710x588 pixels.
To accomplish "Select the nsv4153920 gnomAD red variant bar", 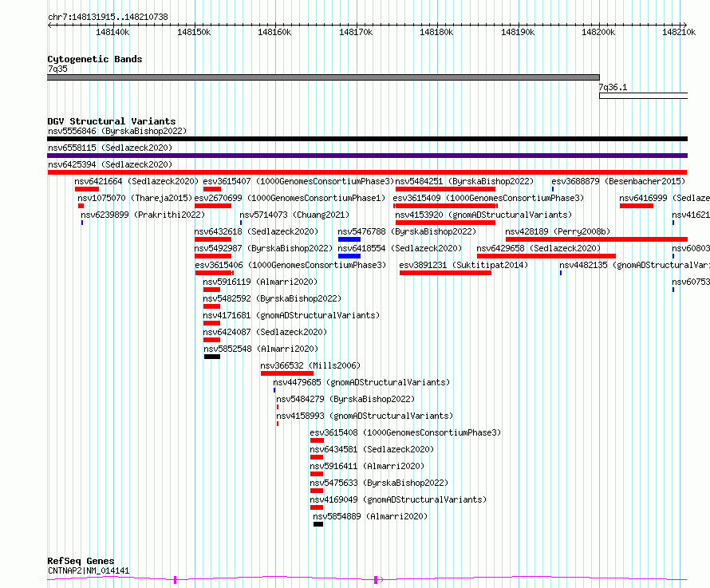I will [x=446, y=223].
